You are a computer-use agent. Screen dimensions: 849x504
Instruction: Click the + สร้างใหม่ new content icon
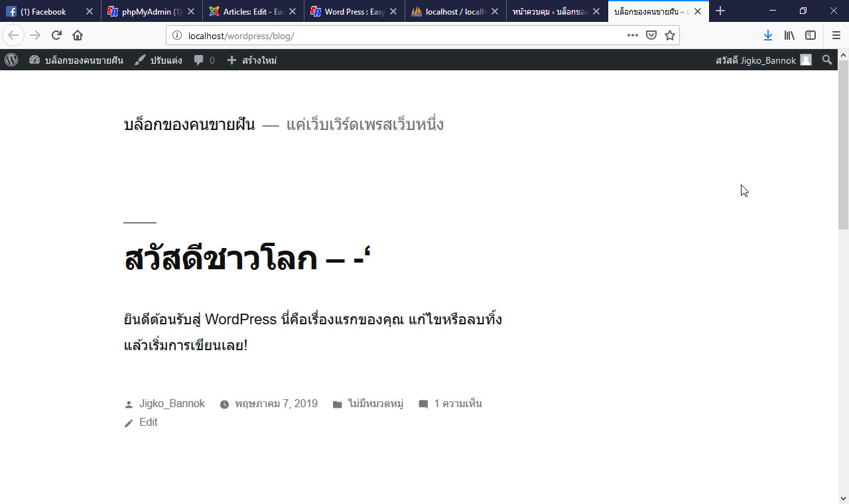(x=231, y=60)
